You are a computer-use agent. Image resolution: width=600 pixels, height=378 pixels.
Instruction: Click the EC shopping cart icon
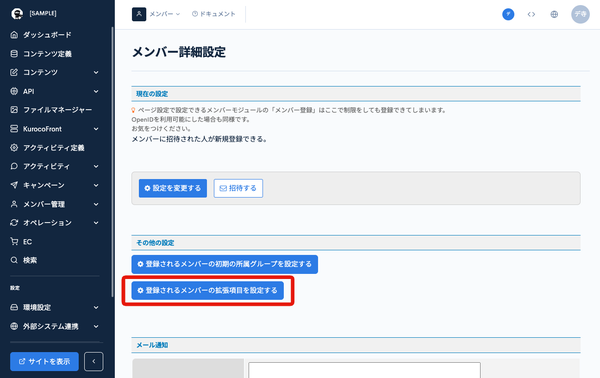click(14, 241)
